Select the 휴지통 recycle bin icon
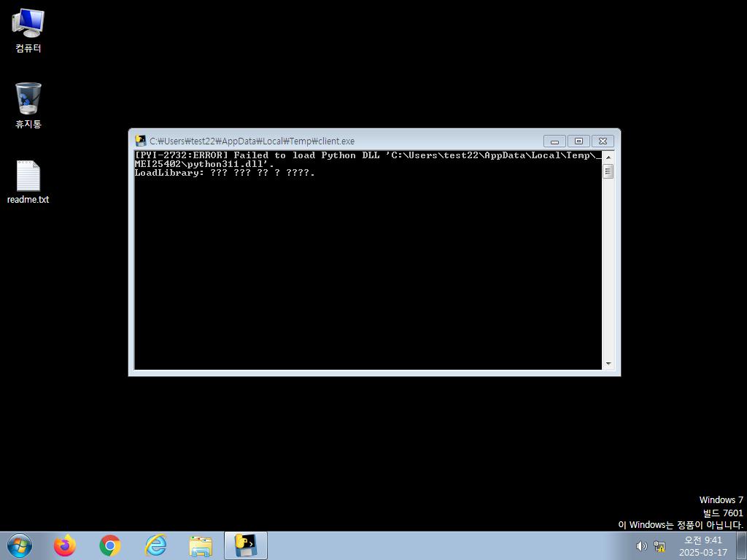 click(x=28, y=106)
